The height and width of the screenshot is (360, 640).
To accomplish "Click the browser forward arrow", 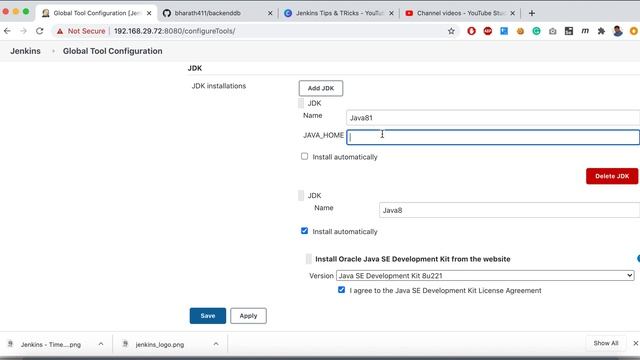I will pos(23,31).
